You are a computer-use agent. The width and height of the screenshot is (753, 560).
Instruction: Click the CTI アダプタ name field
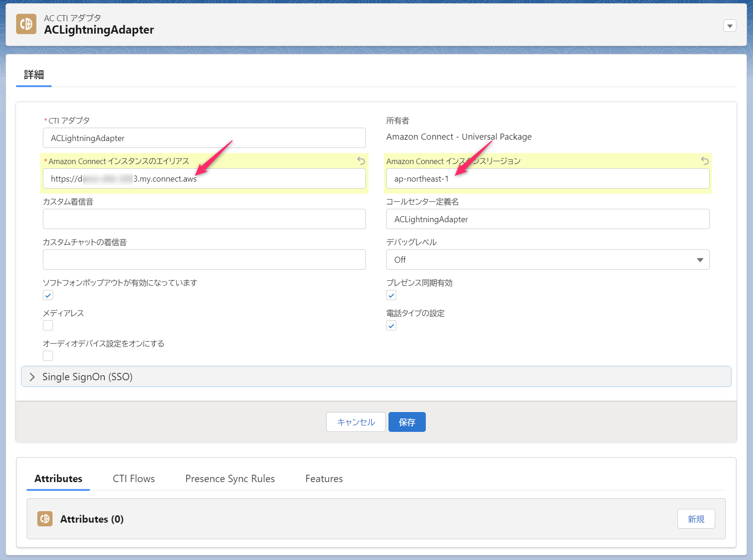point(204,138)
